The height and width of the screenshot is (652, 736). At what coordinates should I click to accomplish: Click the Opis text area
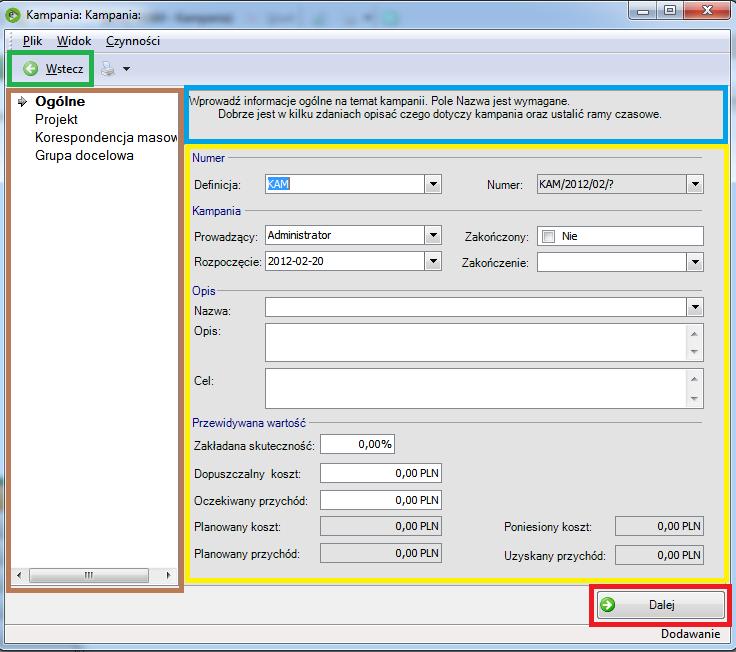(476, 343)
